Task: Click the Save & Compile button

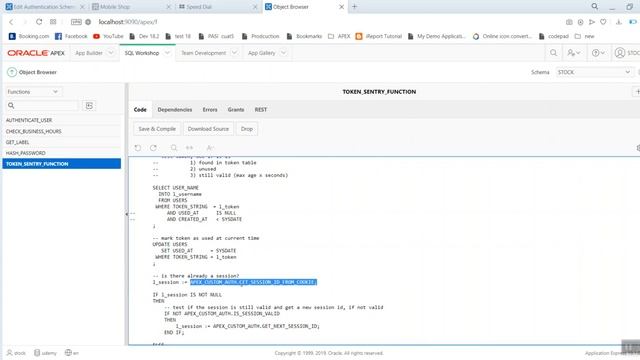Action: (x=157, y=129)
